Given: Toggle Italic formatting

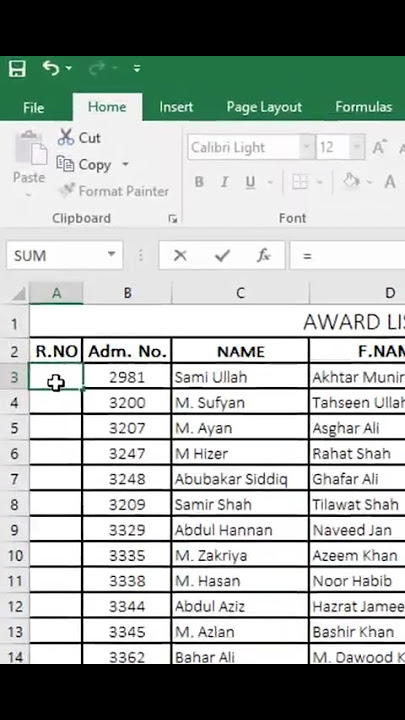Looking at the screenshot, I should coord(225,182).
